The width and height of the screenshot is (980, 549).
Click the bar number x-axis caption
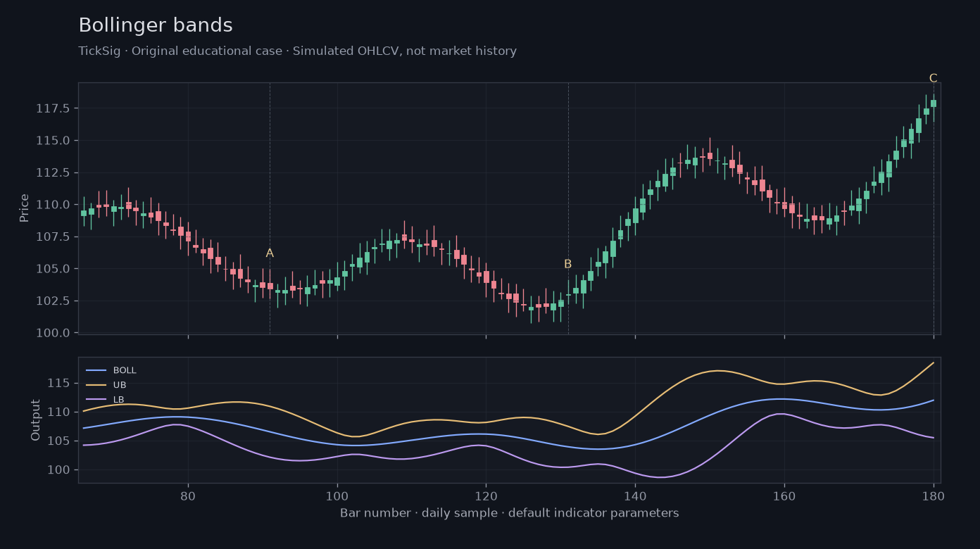510,513
